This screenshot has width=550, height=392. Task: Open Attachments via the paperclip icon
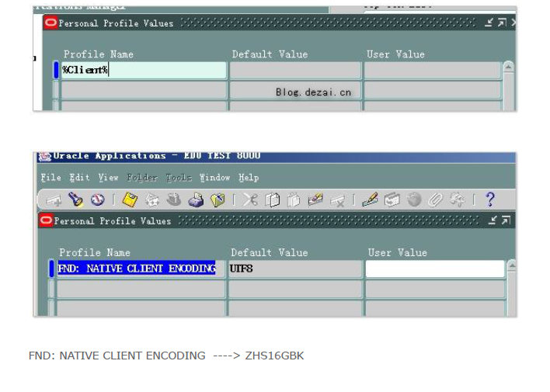coord(436,200)
